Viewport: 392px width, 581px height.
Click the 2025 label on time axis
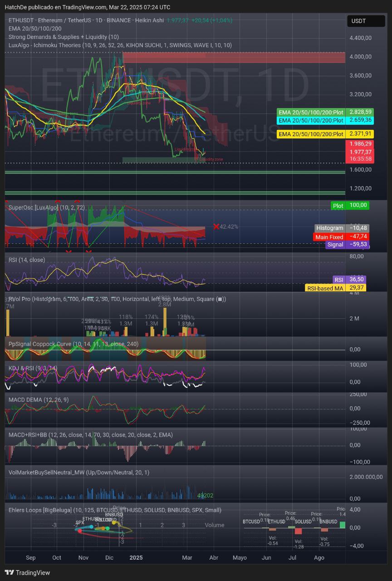click(x=136, y=557)
